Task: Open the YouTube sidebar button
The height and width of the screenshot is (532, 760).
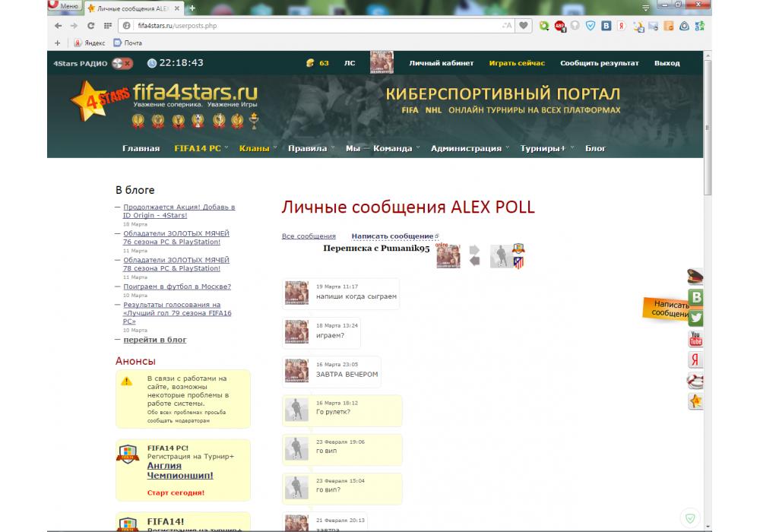Action: point(696,339)
